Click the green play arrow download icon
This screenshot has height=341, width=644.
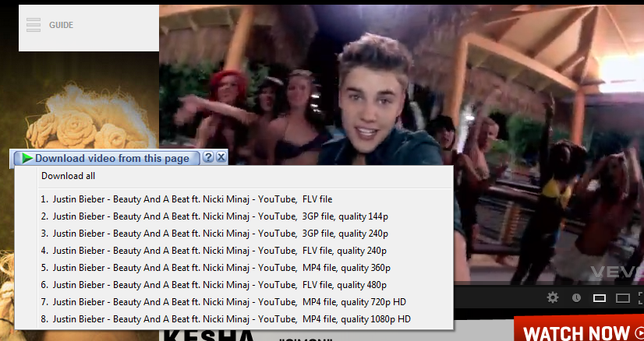27,158
